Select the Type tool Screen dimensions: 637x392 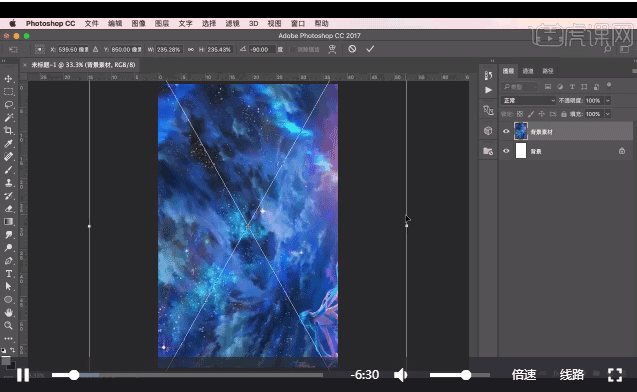[9, 273]
